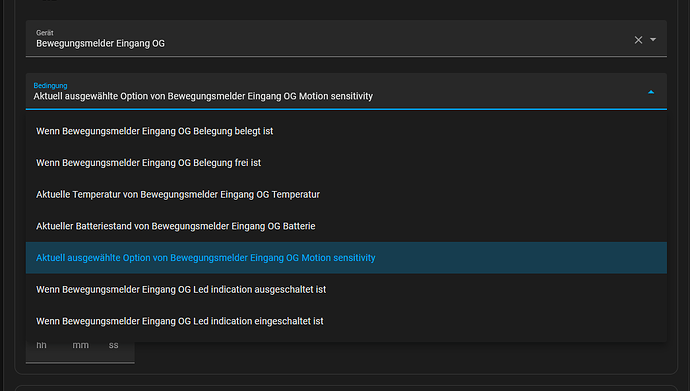Click the ss seconds duration field
This screenshot has width=690, height=391.
click(114, 345)
